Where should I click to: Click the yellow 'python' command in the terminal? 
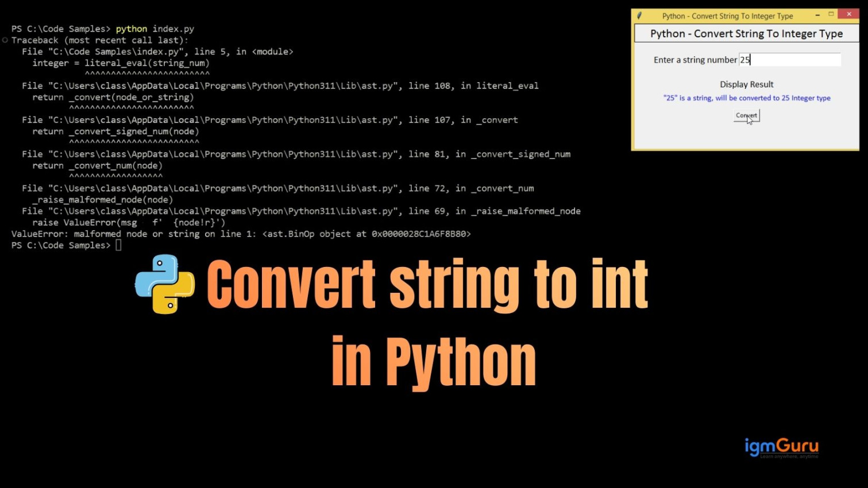[132, 29]
